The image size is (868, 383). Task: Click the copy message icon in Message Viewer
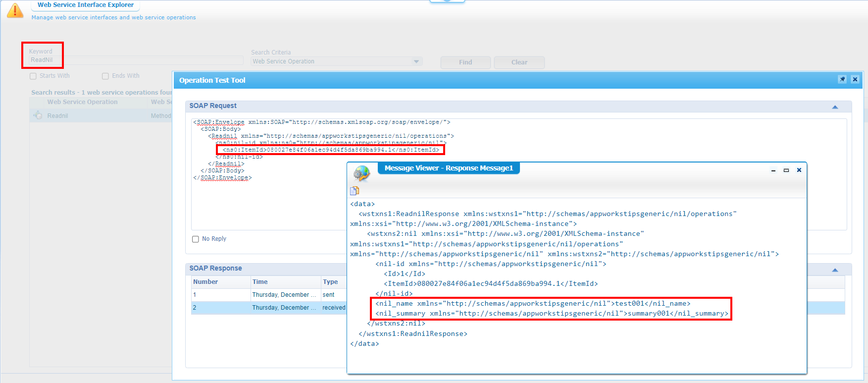(355, 191)
